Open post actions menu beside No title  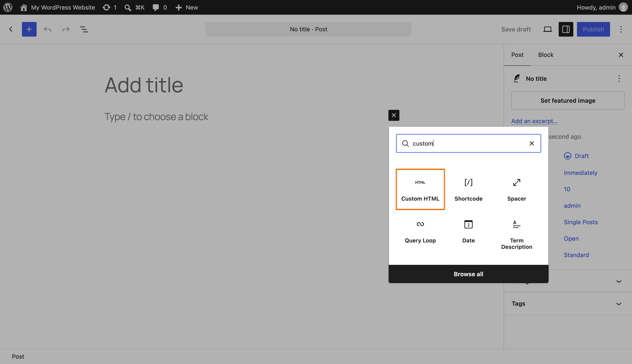coord(619,78)
